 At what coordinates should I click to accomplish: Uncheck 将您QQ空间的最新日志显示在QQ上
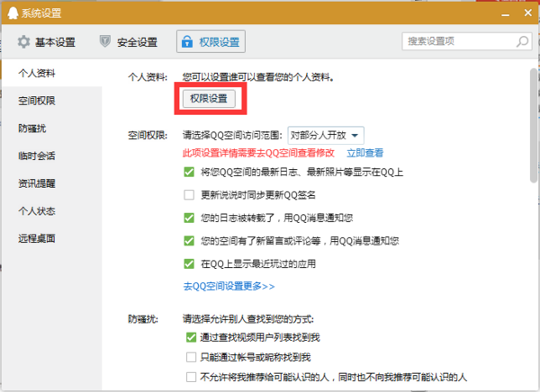pos(189,172)
